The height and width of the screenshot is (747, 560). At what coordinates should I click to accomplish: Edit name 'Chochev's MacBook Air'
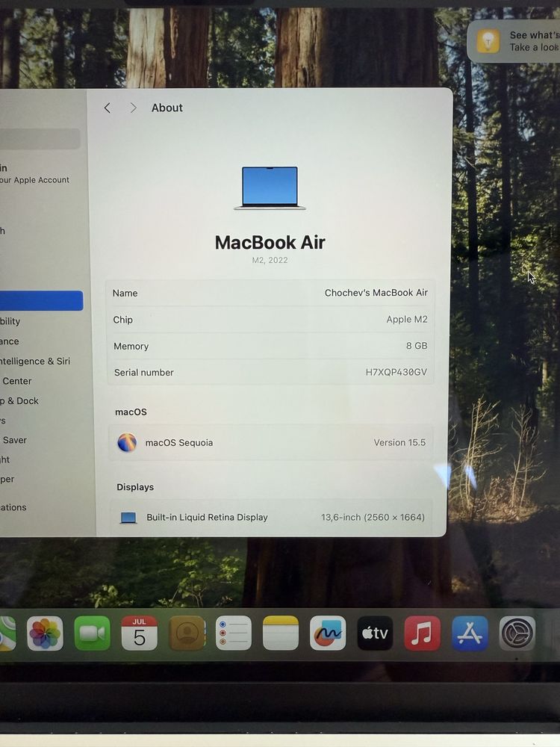[x=376, y=293]
